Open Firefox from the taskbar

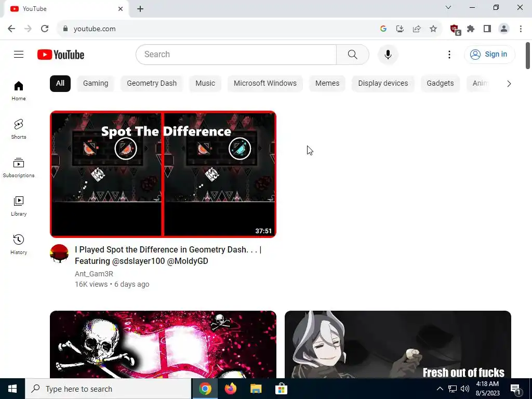tap(231, 389)
